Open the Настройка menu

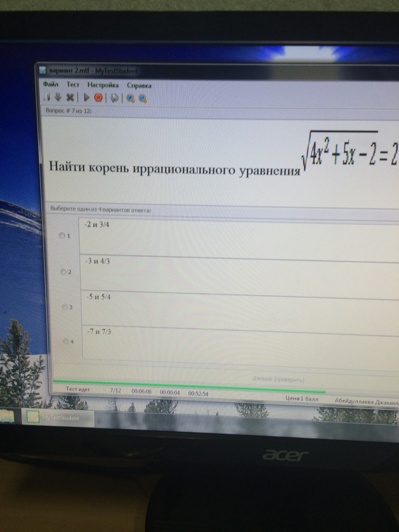(x=103, y=85)
